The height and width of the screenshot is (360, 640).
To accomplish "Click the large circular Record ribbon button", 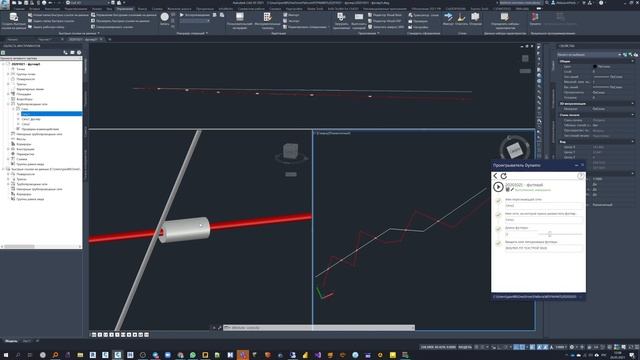I will click(x=164, y=18).
